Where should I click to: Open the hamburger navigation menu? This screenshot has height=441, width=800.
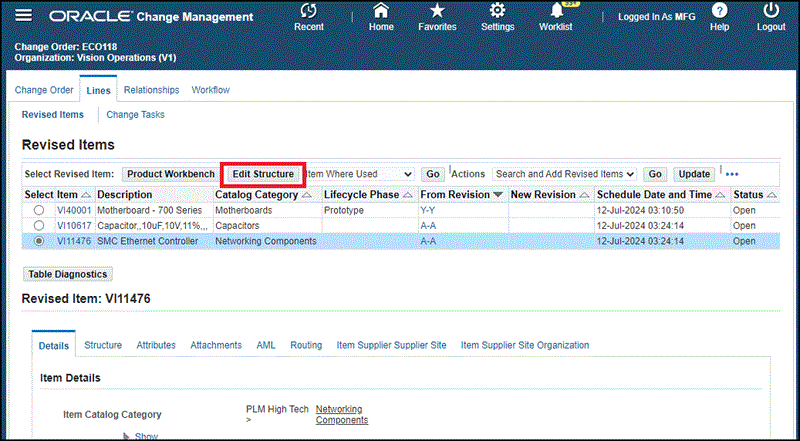click(23, 16)
